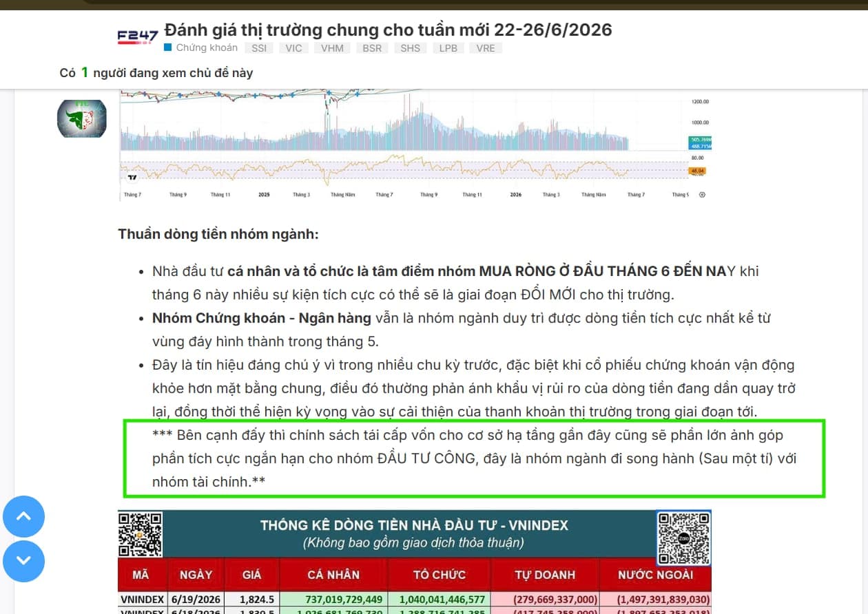Select the VIC tag
The width and height of the screenshot is (868, 614).
pos(293,48)
